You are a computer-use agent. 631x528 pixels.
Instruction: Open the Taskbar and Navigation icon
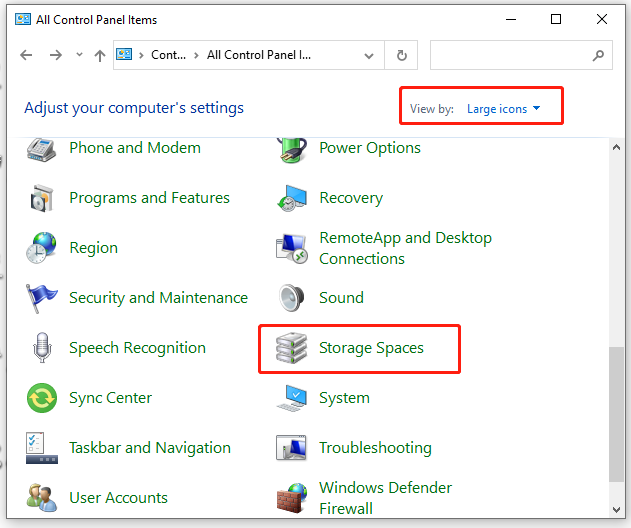tap(42, 448)
